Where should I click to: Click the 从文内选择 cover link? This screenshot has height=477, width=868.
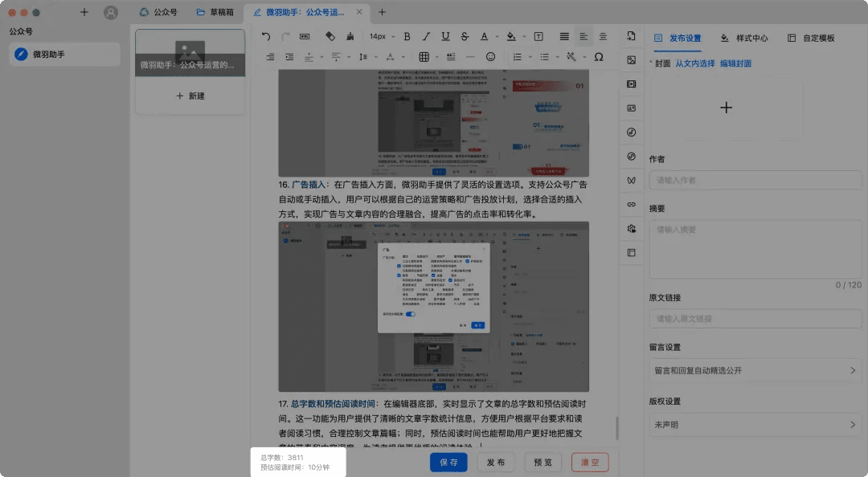tap(694, 63)
